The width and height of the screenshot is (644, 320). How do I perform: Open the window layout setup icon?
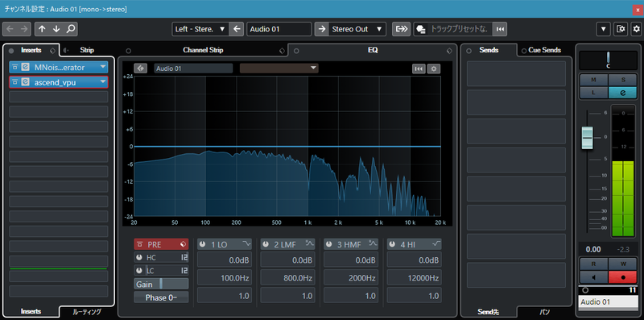click(620, 29)
